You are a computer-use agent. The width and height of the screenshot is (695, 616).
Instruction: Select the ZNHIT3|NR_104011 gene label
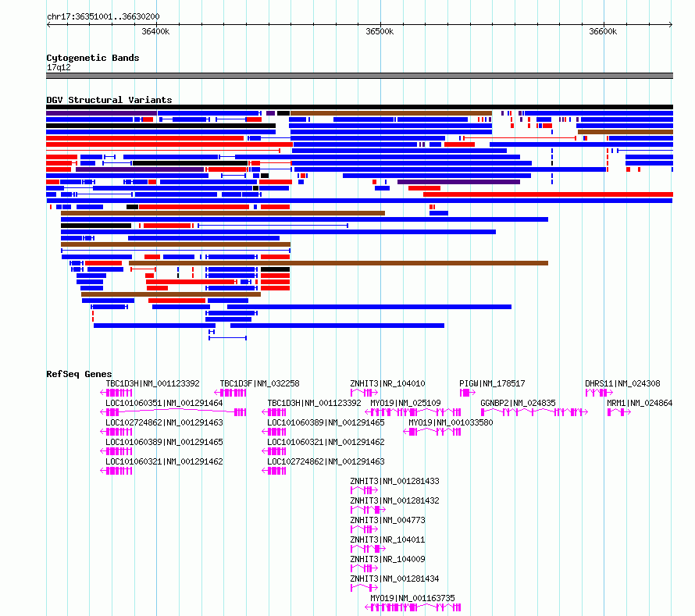click(387, 539)
